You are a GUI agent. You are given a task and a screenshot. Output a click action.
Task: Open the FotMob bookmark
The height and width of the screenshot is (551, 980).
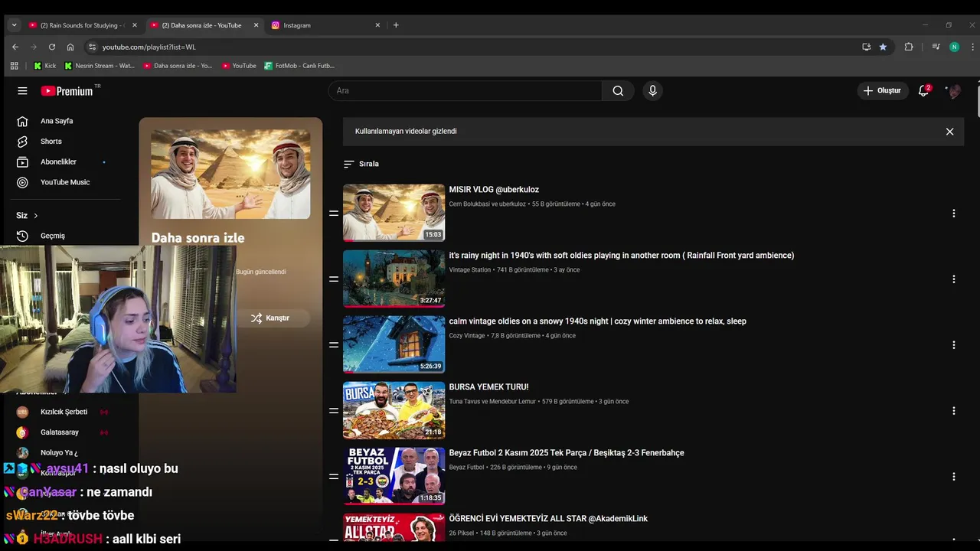tap(299, 66)
